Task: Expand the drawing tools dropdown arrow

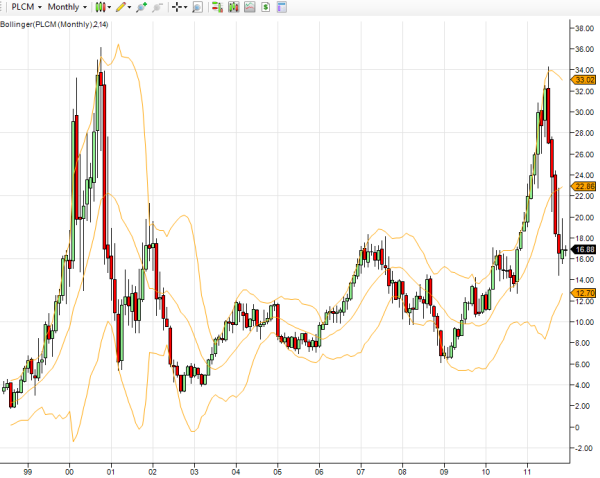Action: (x=129, y=7)
